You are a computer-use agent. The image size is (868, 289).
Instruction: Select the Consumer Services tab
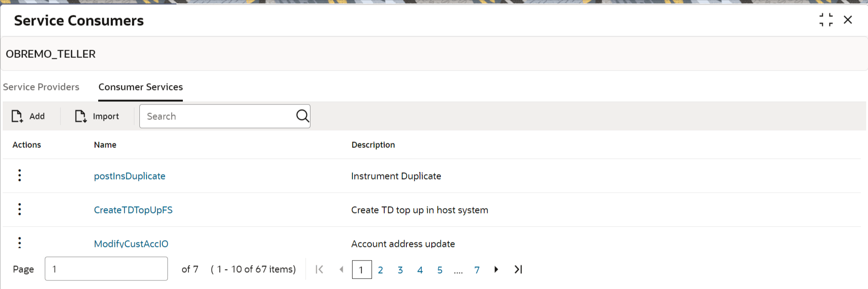coord(141,87)
